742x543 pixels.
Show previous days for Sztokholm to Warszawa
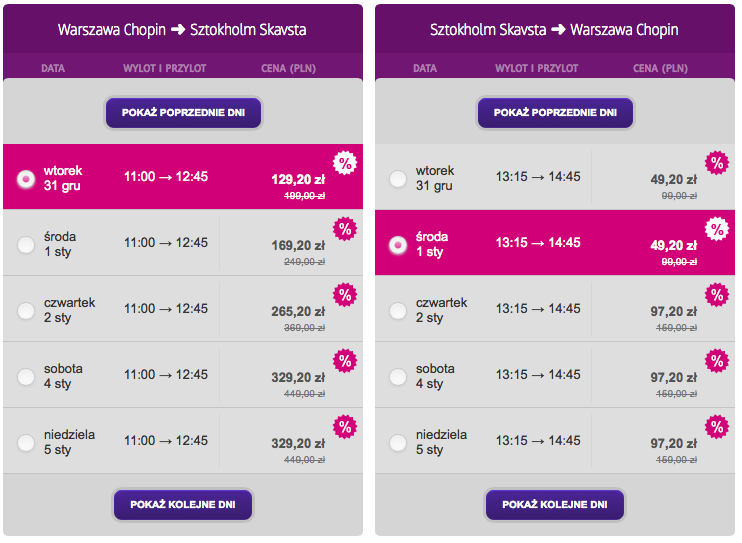[x=555, y=113]
